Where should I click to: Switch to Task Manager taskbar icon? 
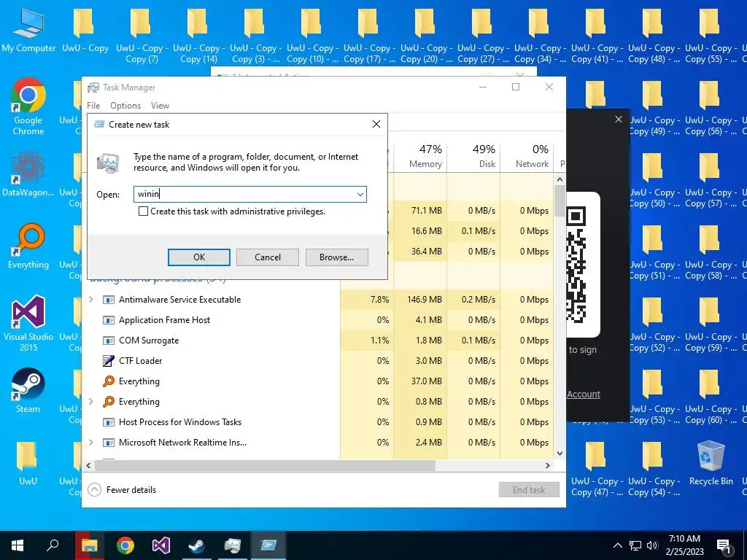233,545
